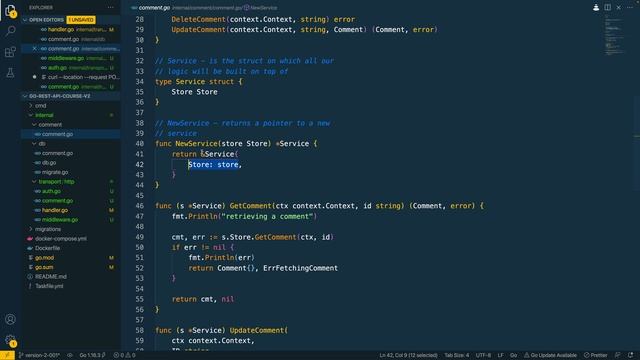Click the 1 UNSAVED badge in Open Editors

pyautogui.click(x=81, y=20)
